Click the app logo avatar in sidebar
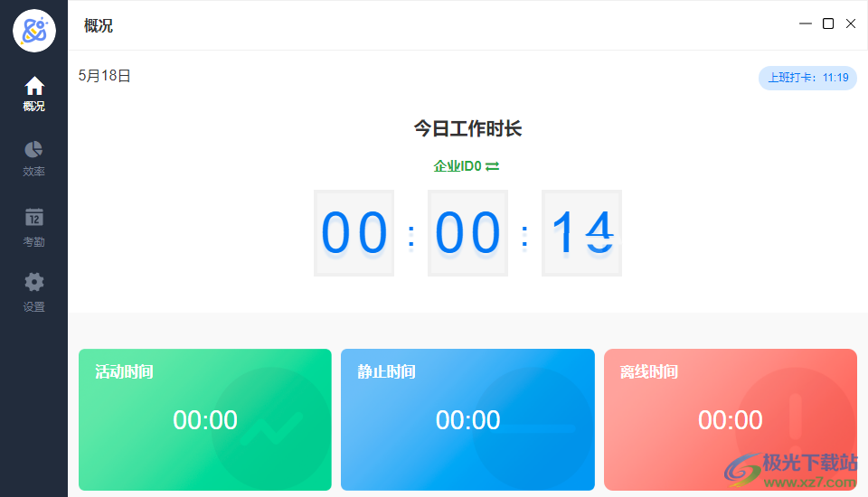This screenshot has width=868, height=497. (34, 31)
